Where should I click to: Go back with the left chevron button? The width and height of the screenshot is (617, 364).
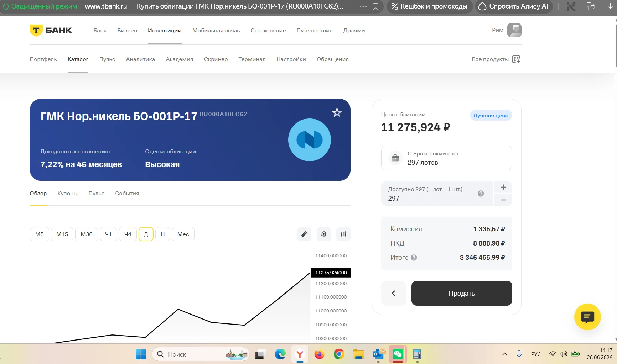pyautogui.click(x=394, y=293)
